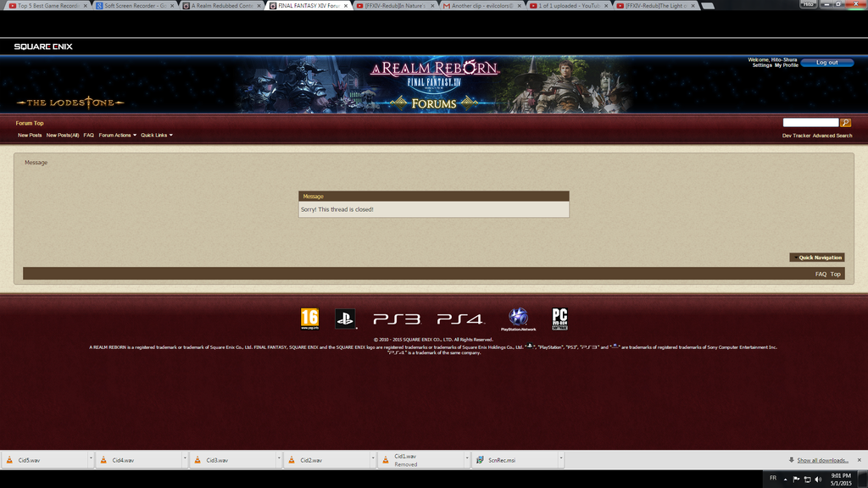Click the Log out button
Viewport: 868px width, 488px height.
point(827,63)
